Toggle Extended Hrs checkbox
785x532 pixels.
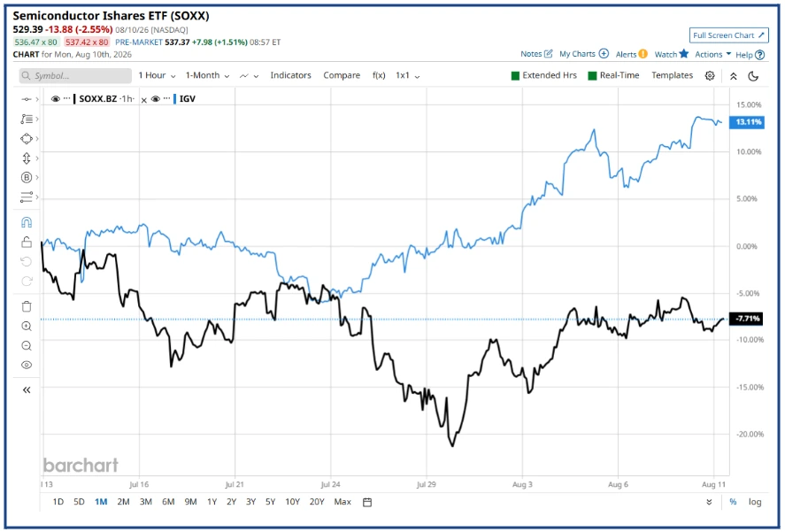515,75
